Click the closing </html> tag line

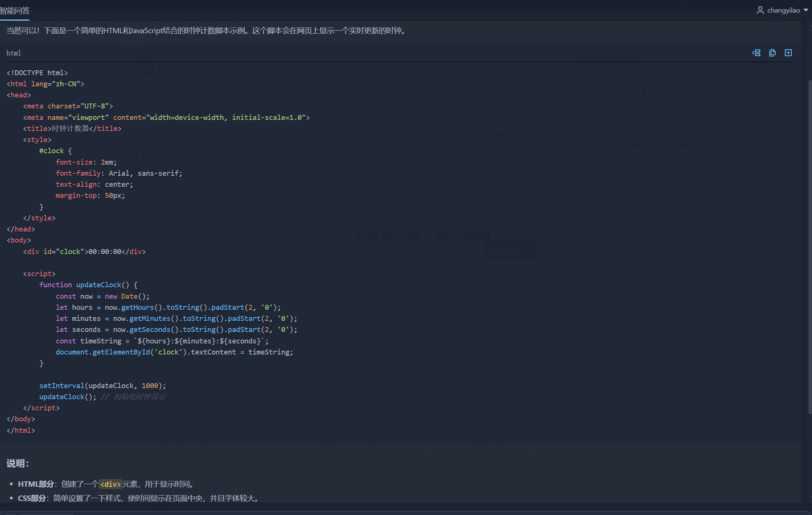pyautogui.click(x=21, y=430)
